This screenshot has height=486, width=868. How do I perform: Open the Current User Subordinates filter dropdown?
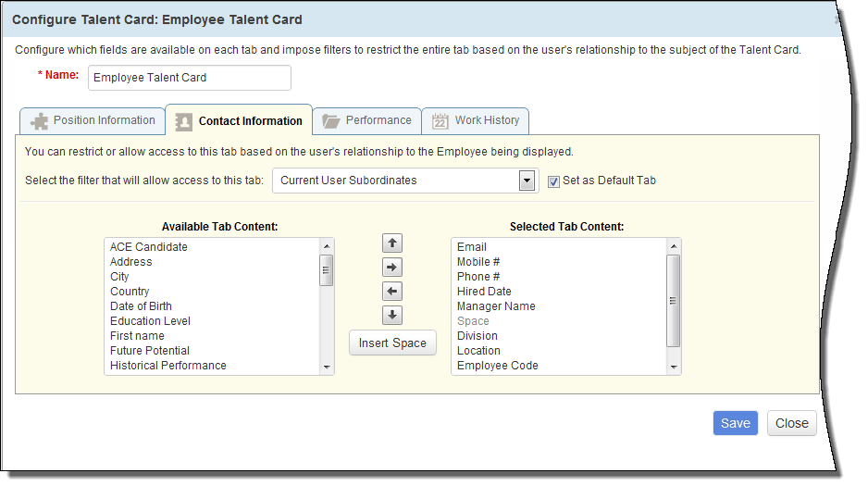405,181
